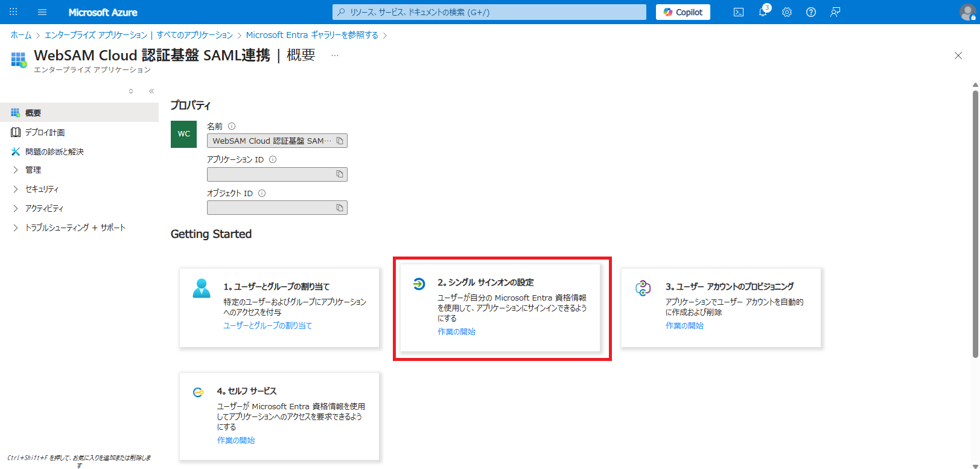This screenshot has height=469, width=980.
Task: Open the notifications bell icon
Action: click(x=763, y=12)
